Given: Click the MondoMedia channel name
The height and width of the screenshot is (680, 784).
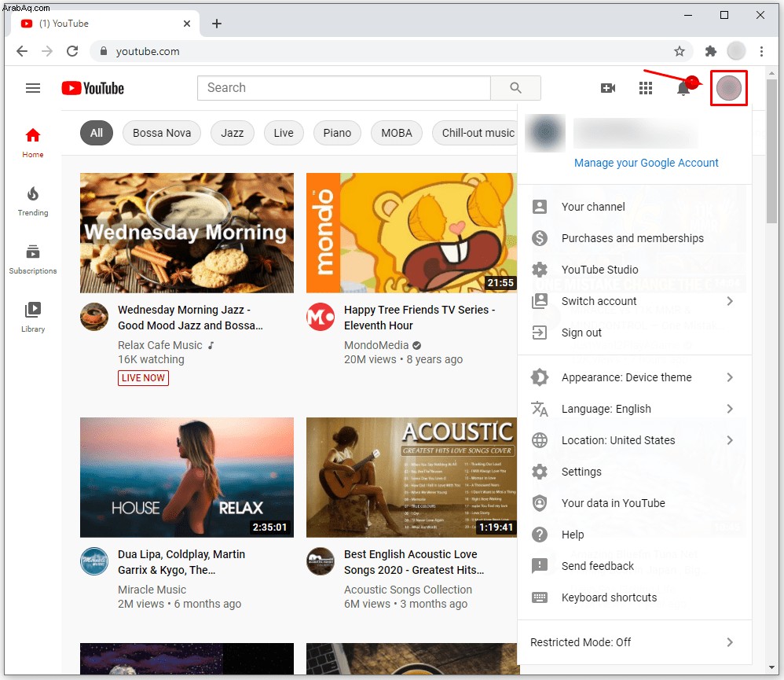Looking at the screenshot, I should [x=376, y=345].
